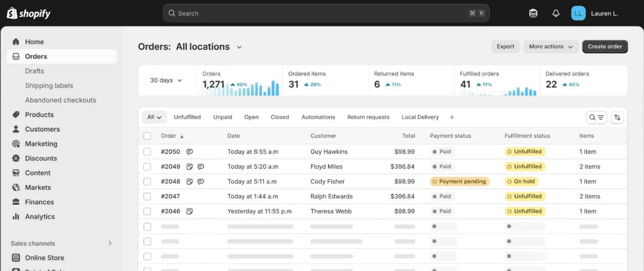Click the Discounts badge icon
Screen dimensions: 644x271
(x=16, y=158)
